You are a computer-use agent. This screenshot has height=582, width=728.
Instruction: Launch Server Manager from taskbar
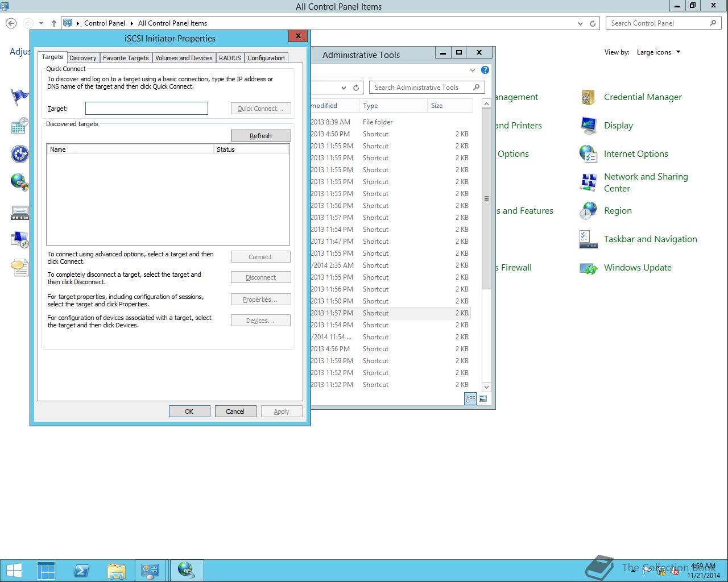(x=46, y=570)
